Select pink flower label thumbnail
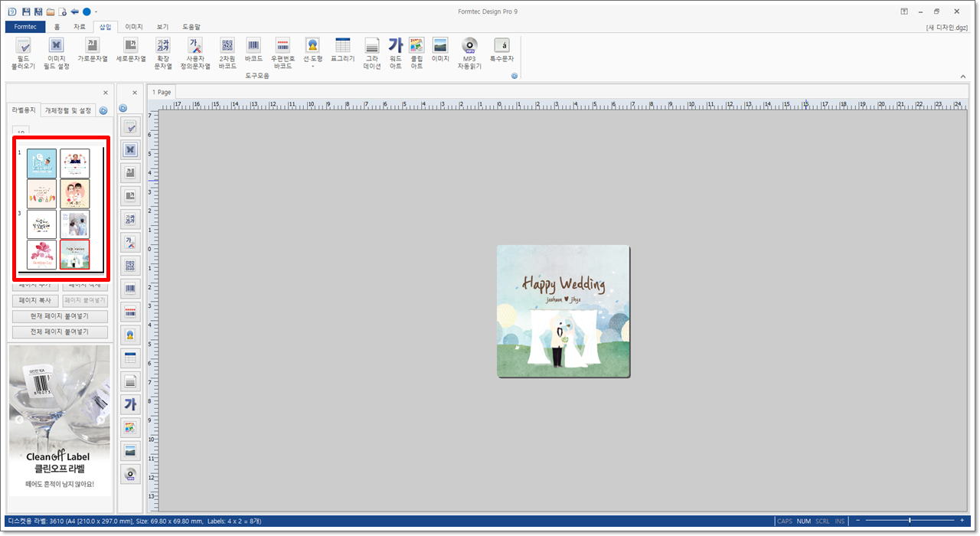The height and width of the screenshot is (536, 980). click(41, 254)
